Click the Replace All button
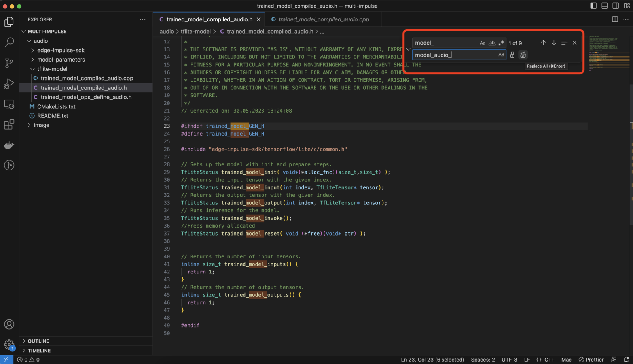 [x=523, y=55]
